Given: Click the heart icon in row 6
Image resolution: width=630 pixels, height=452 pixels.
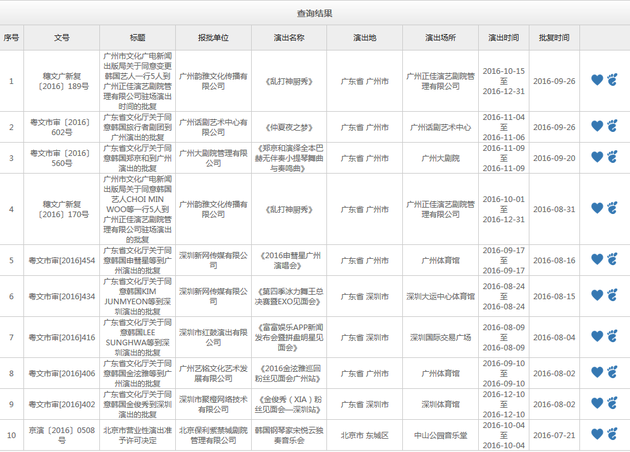Looking at the screenshot, I should 597,295.
